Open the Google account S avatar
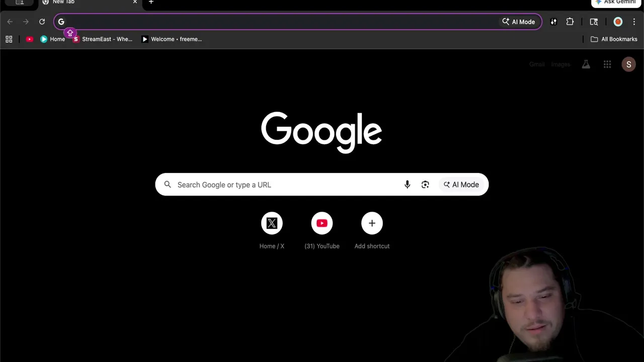Viewport: 644px width, 362px height. [x=628, y=64]
